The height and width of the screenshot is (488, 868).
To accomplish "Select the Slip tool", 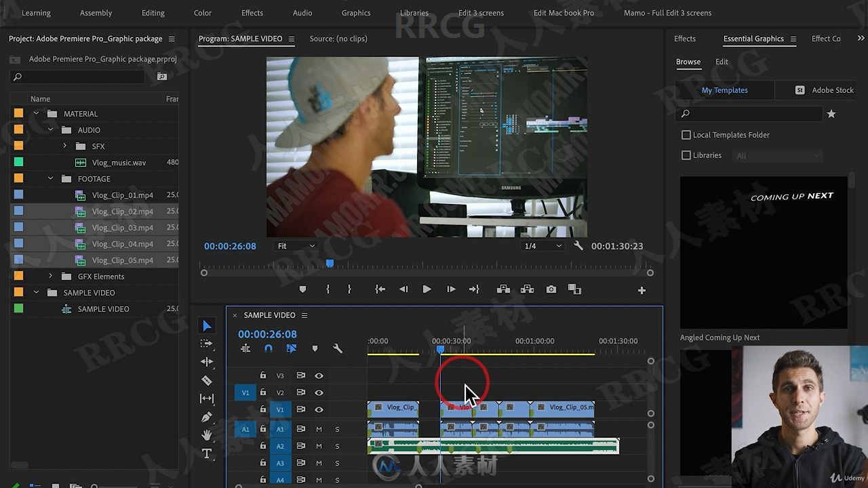I will click(207, 399).
